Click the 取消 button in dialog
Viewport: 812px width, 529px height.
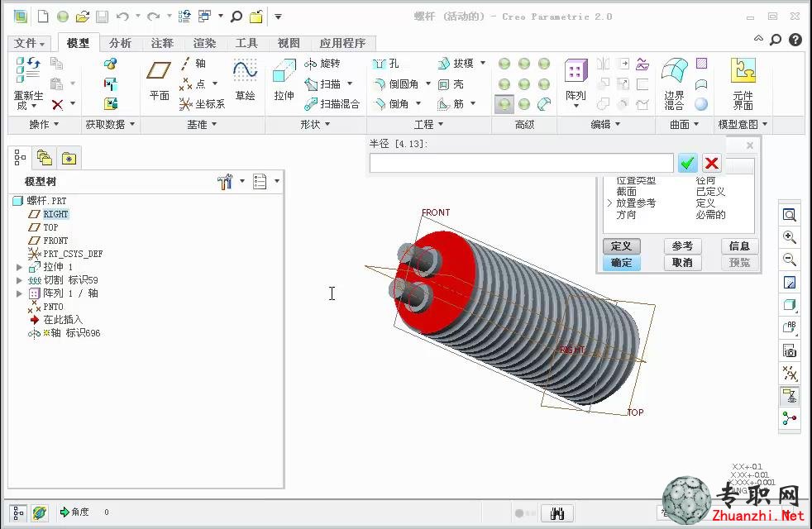682,262
